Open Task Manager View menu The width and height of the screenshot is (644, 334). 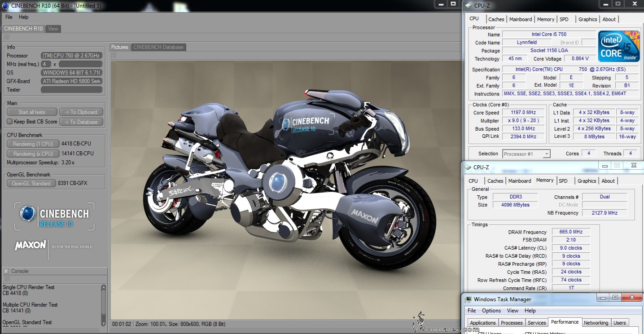click(x=513, y=311)
